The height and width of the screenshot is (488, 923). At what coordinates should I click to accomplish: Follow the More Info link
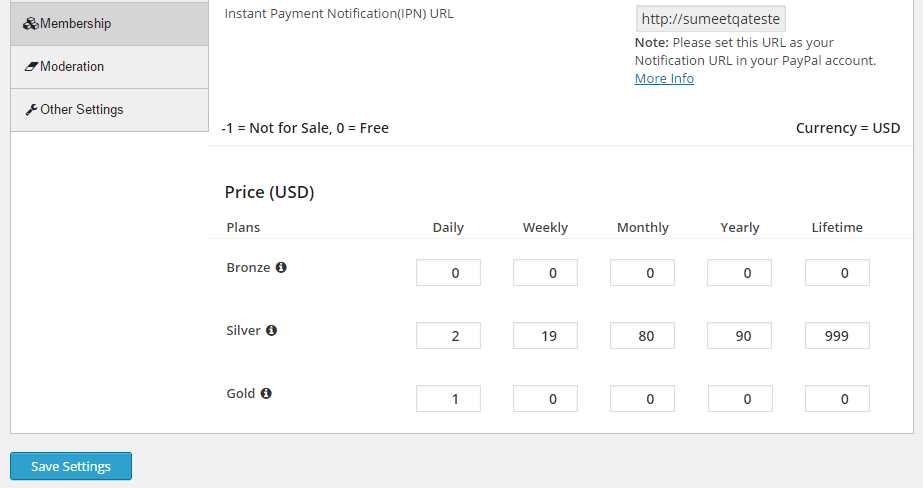tap(664, 78)
